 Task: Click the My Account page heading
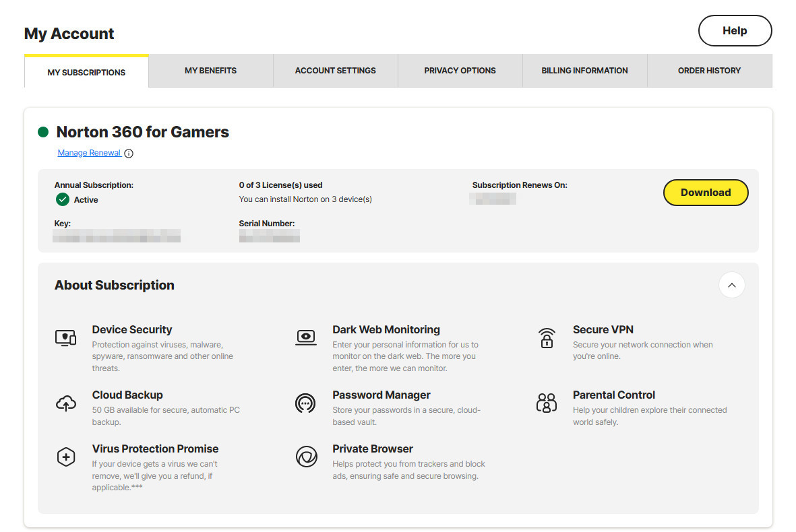click(x=69, y=34)
